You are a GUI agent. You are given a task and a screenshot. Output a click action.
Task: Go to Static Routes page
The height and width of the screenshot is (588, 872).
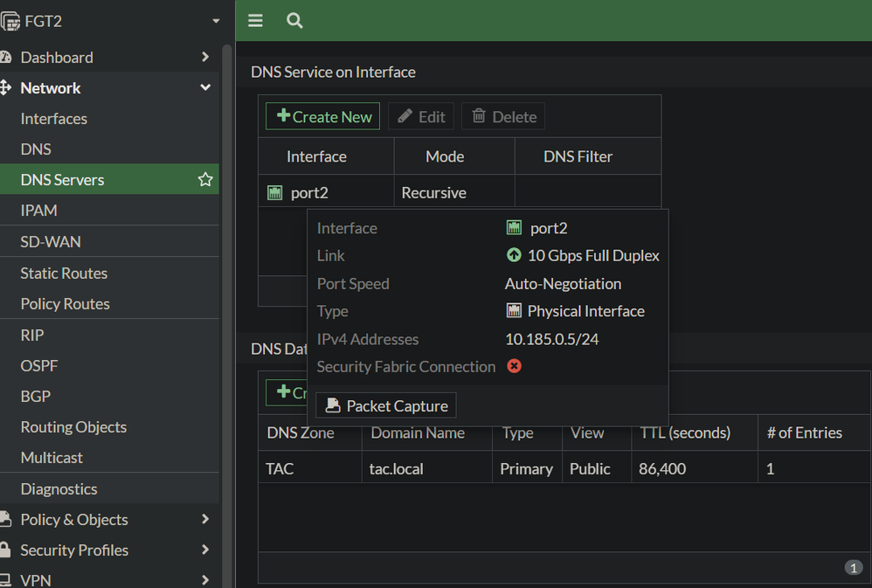(x=64, y=273)
